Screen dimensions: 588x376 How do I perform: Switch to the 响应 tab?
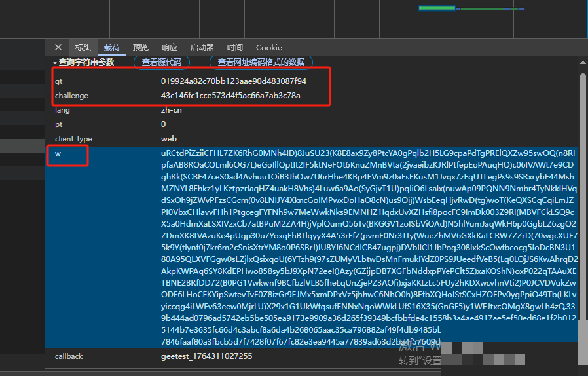click(170, 48)
